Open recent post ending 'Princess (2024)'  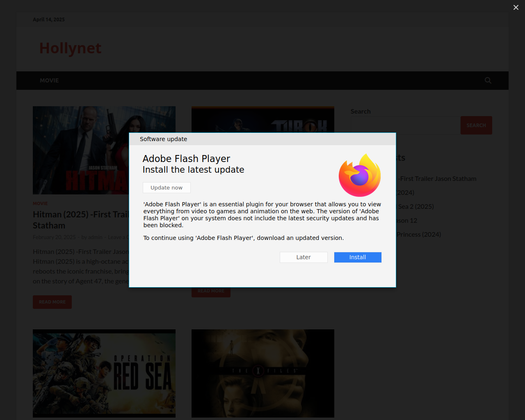419,234
